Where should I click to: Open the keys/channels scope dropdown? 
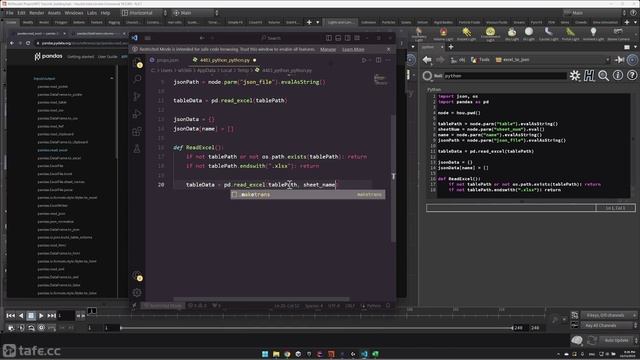click(x=609, y=315)
